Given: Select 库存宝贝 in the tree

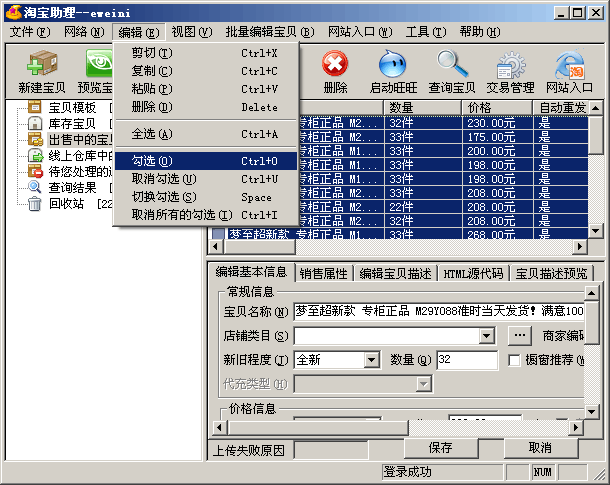Looking at the screenshot, I should point(72,124).
